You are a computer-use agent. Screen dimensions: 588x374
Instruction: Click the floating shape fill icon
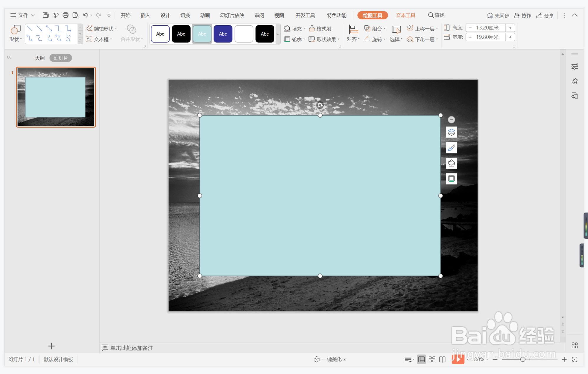pos(451,163)
